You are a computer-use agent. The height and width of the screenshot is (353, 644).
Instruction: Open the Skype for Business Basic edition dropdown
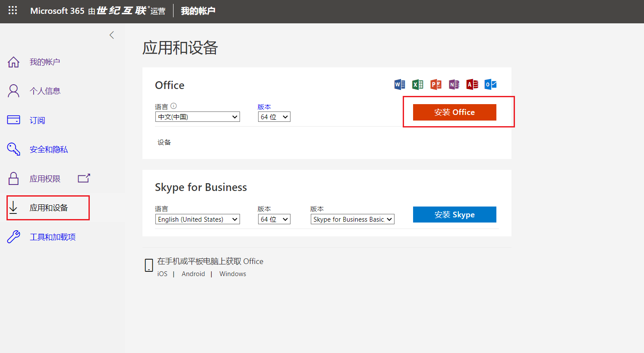(x=353, y=219)
